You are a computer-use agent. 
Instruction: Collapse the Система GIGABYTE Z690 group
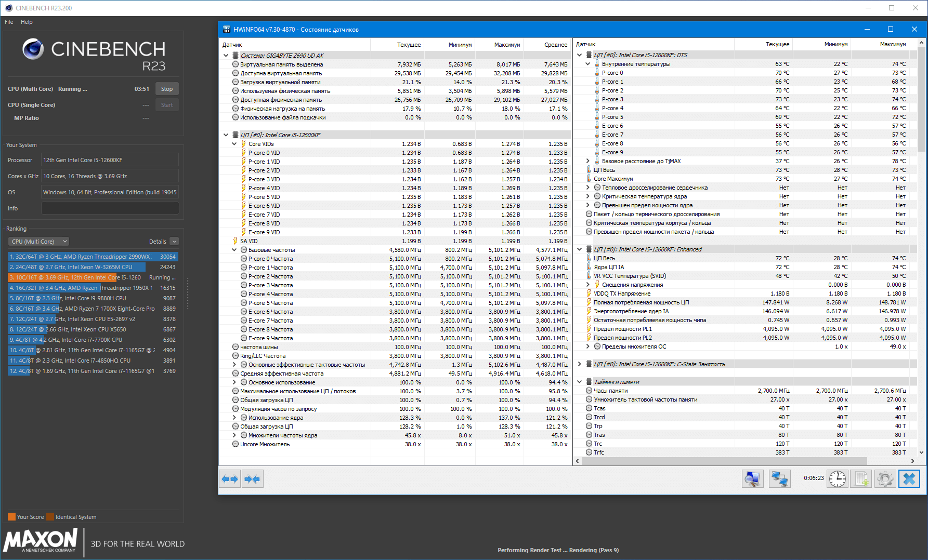click(x=226, y=56)
